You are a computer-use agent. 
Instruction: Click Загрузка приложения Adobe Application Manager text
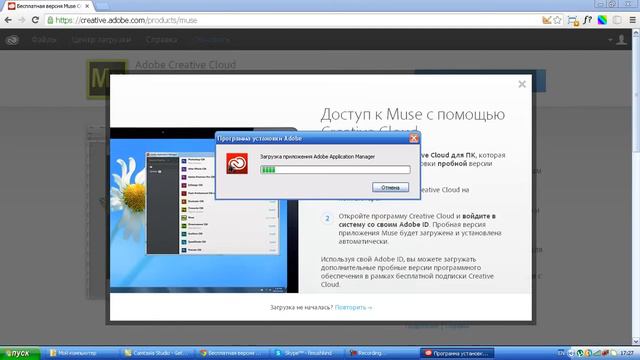[x=317, y=156]
